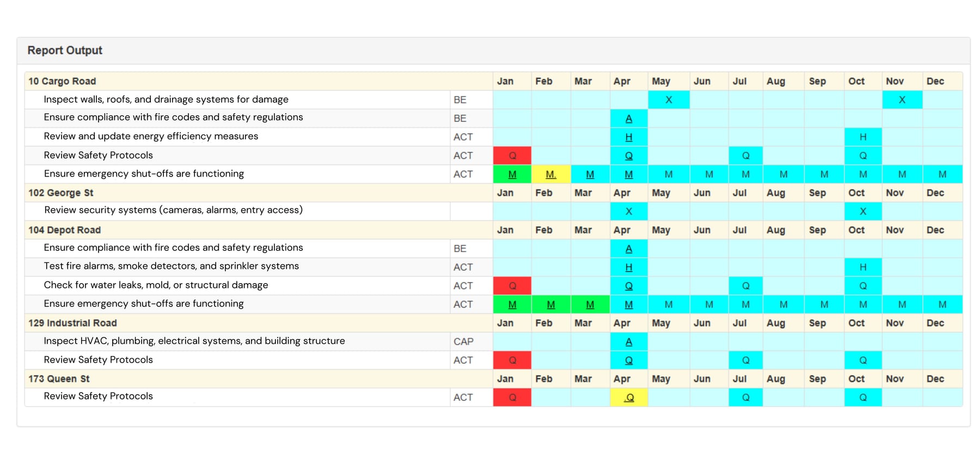Click the yellow February M link in 10 Cargo Road emergency shut-offs row
Viewport: 980px width, 454px height.
[551, 174]
